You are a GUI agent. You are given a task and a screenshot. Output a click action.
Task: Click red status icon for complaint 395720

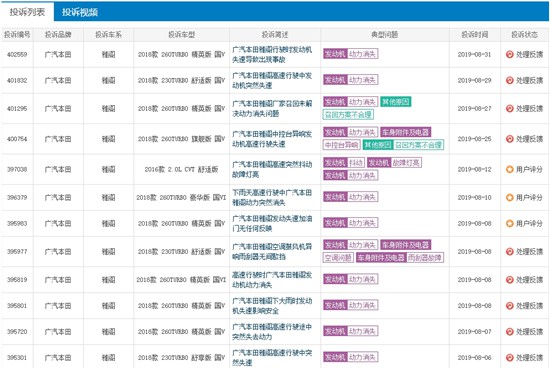click(509, 331)
